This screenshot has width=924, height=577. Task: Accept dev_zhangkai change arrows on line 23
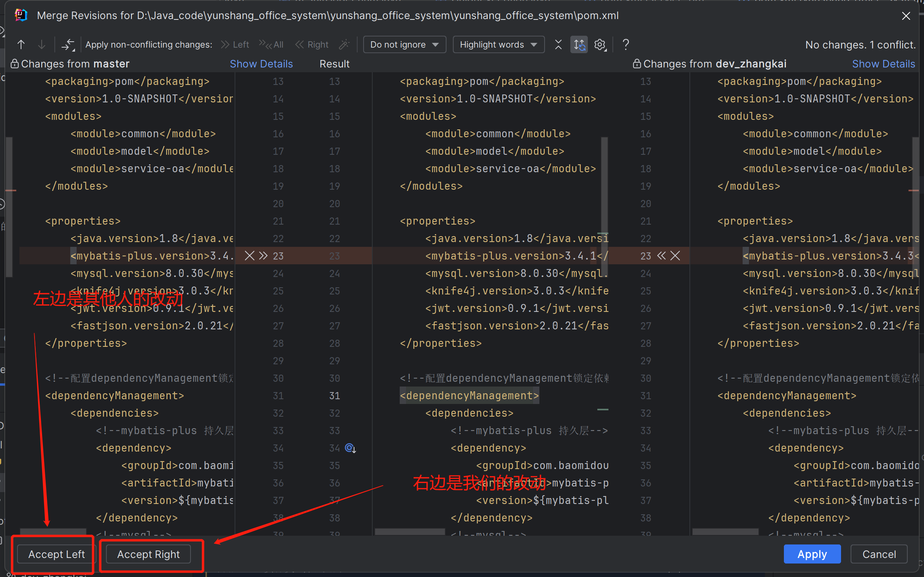661,256
